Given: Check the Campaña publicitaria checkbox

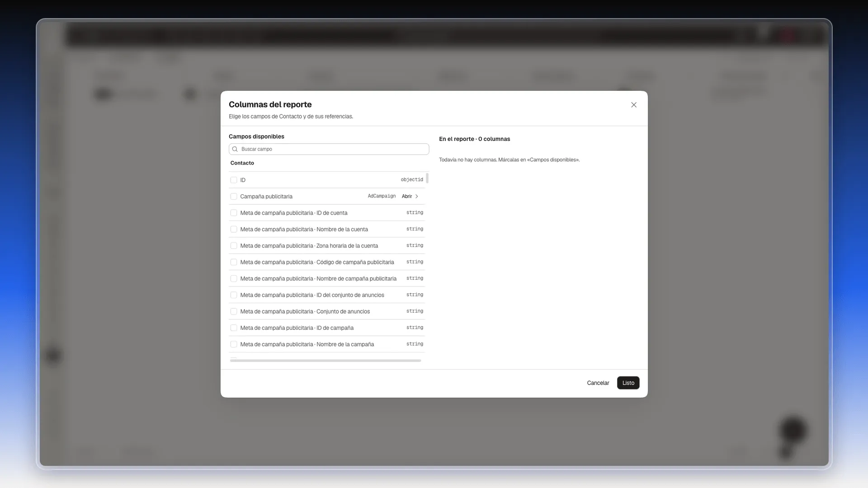Looking at the screenshot, I should click(x=234, y=197).
